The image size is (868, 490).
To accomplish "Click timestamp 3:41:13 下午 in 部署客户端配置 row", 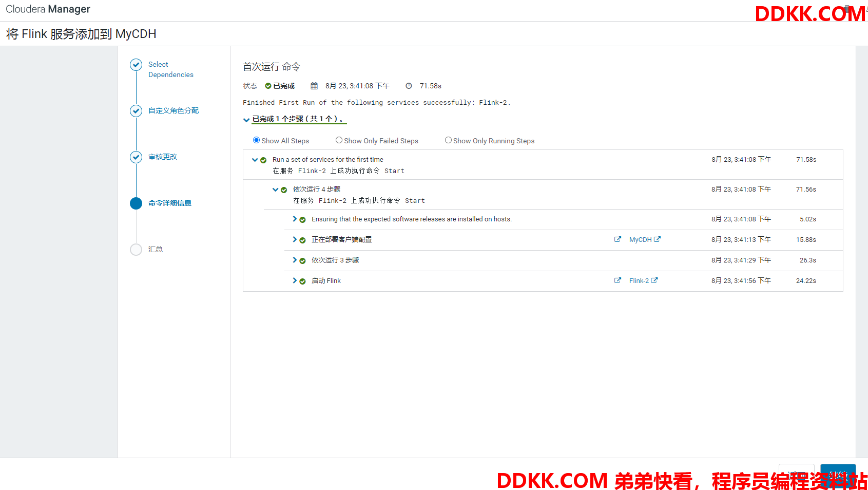I will point(741,239).
